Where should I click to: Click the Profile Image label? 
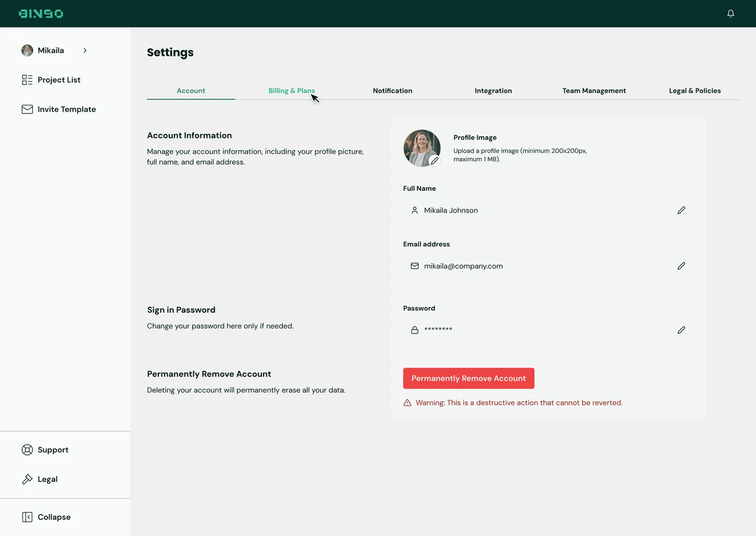click(475, 137)
